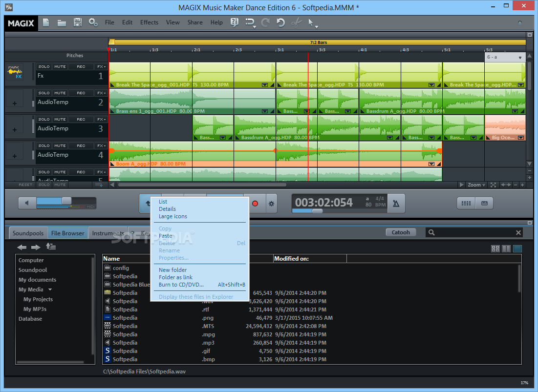Screen dimensions: 538x392
Task: Solo track 4 AudioTemp
Action: click(44, 145)
